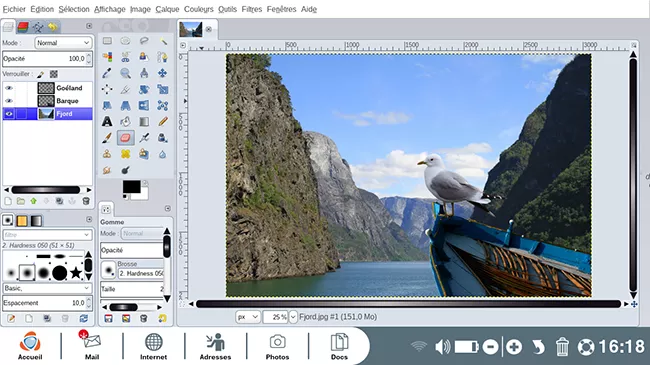The width and height of the screenshot is (650, 365).
Task: Toggle visibility of Barque layer
Action: tap(9, 101)
